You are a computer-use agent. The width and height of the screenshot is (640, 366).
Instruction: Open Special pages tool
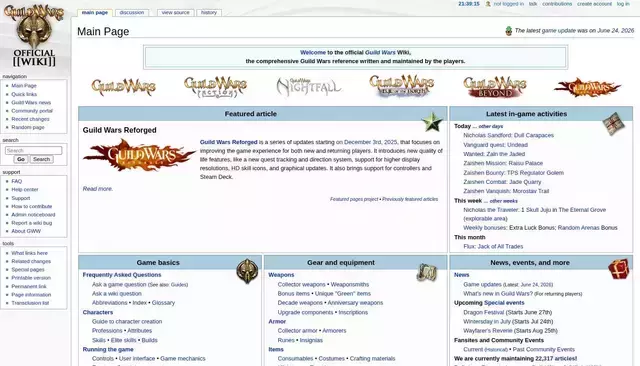(x=28, y=270)
